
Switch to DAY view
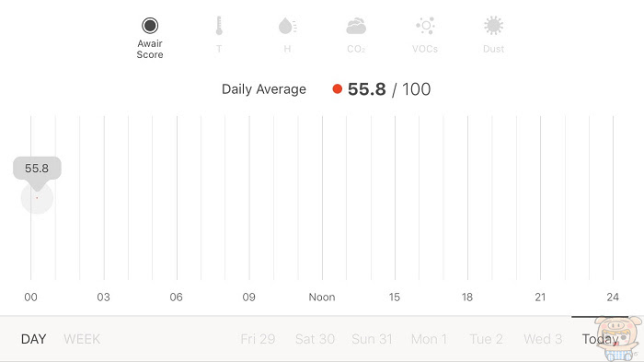click(33, 339)
